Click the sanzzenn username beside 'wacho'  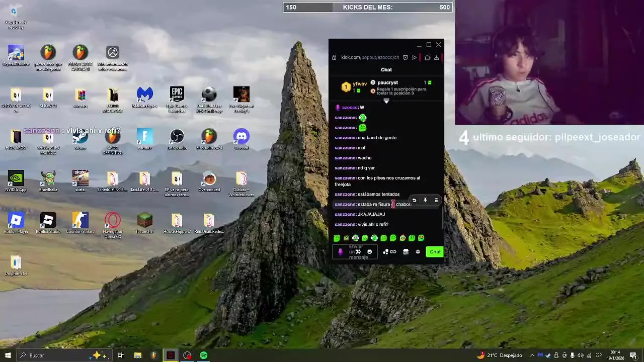(345, 158)
